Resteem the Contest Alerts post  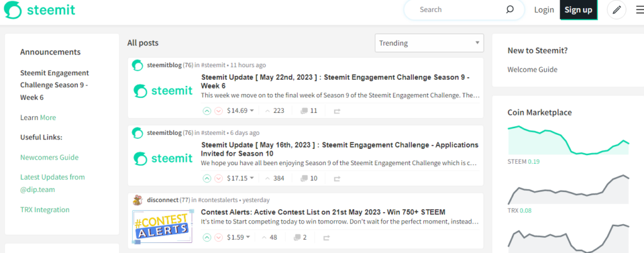[326, 237]
